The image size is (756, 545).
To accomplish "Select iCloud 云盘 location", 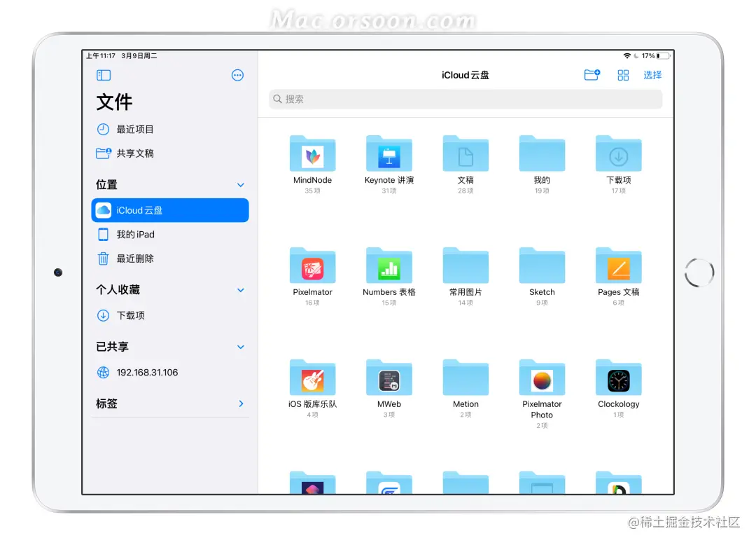I will coord(169,210).
